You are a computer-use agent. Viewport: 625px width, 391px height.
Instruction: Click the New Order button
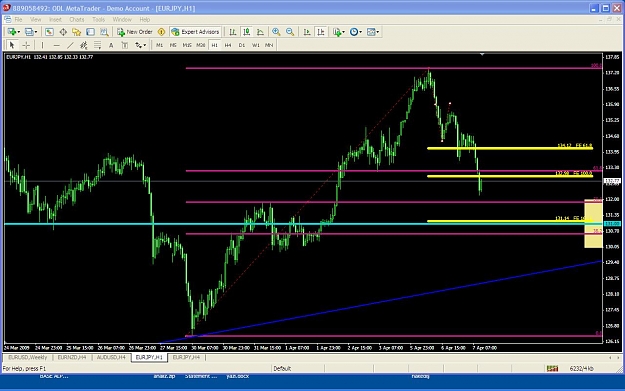pos(135,32)
